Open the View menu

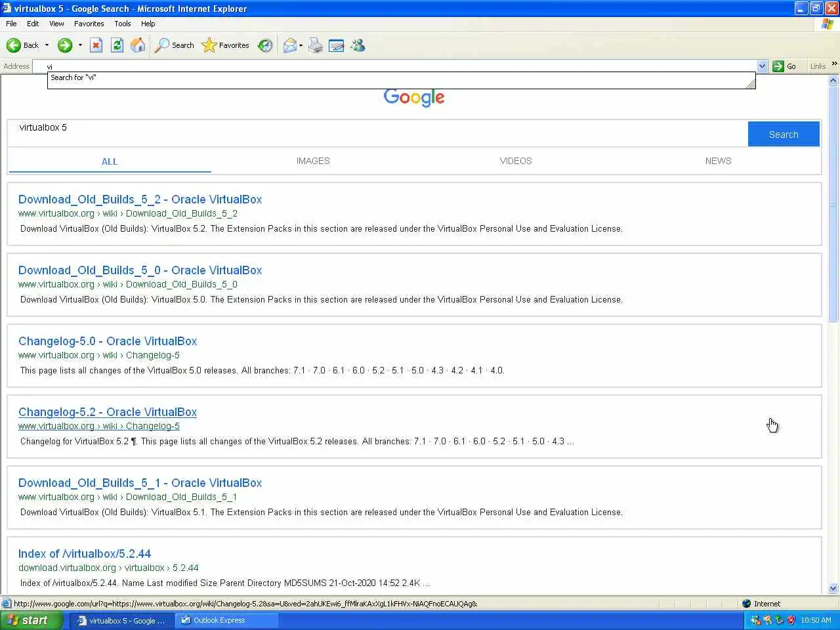coord(56,24)
